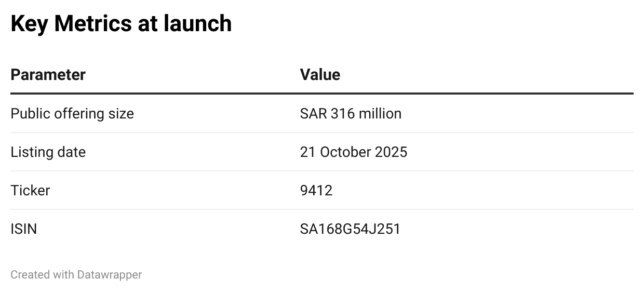Click the year 2025 in listing date

pos(390,152)
